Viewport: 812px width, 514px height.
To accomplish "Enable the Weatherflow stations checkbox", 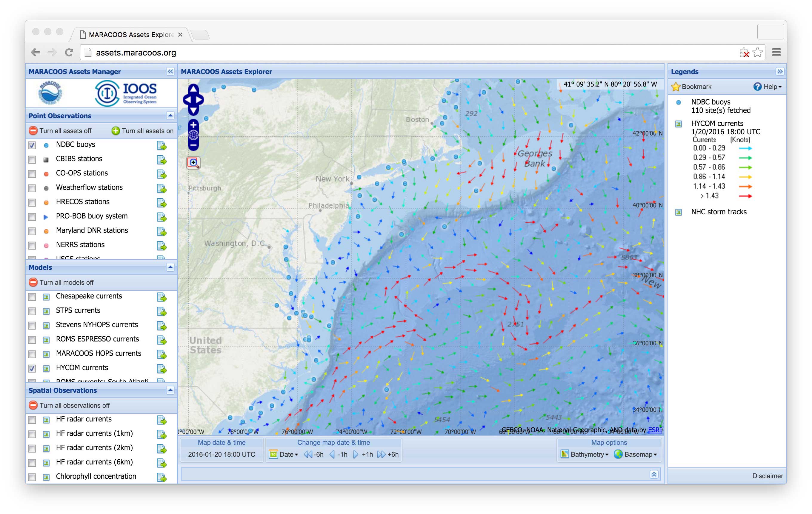I will coord(32,188).
